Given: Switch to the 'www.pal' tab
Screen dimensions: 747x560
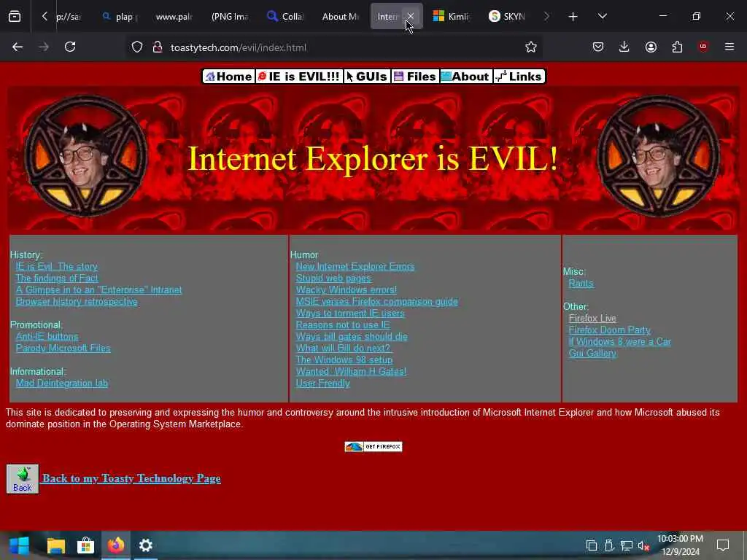Looking at the screenshot, I should coord(174,17).
